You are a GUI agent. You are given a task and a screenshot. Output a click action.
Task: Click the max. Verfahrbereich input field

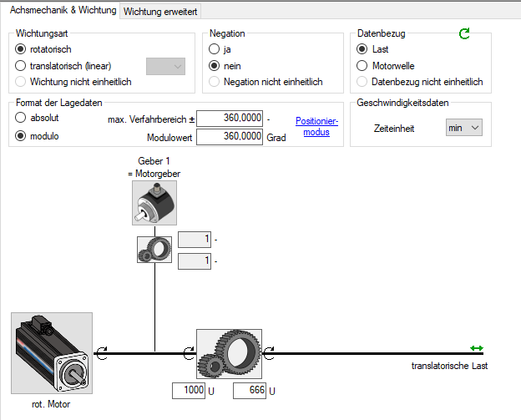point(230,119)
